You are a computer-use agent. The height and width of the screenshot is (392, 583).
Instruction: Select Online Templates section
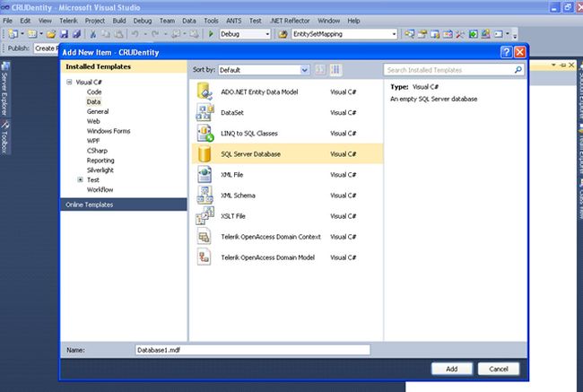tap(124, 205)
